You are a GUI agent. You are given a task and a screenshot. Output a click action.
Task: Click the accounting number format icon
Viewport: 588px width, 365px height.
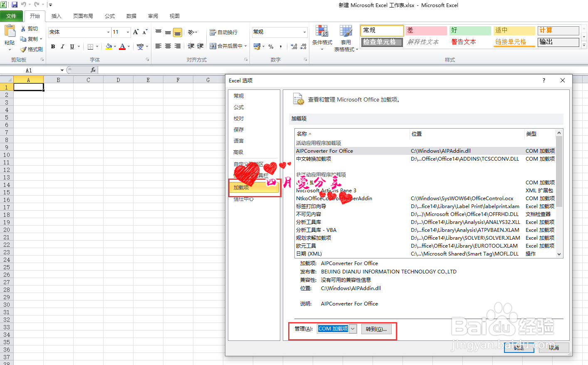257,46
